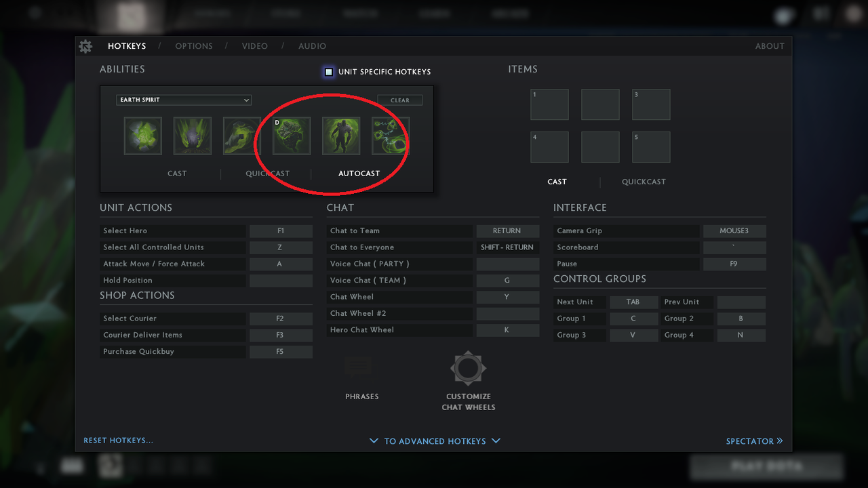Select Quickcast mode under Items

(644, 182)
